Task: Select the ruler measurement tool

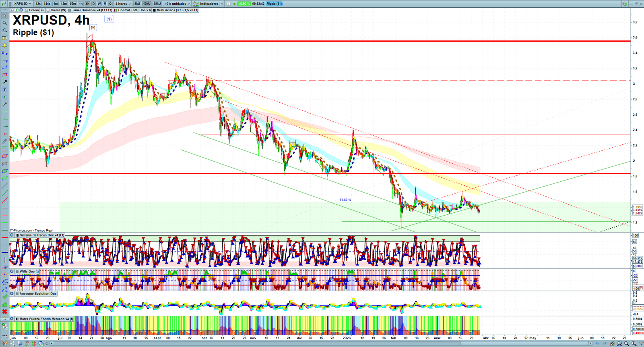Action: tap(5, 141)
